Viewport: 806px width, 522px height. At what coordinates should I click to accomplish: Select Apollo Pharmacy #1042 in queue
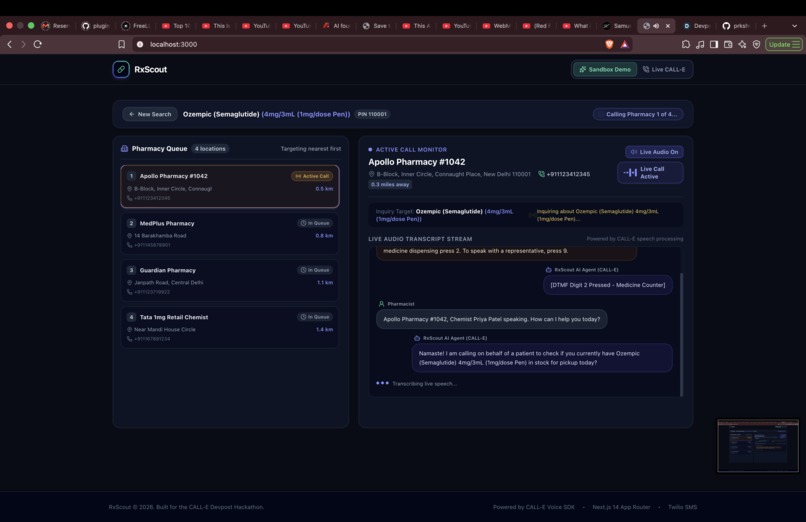230,186
